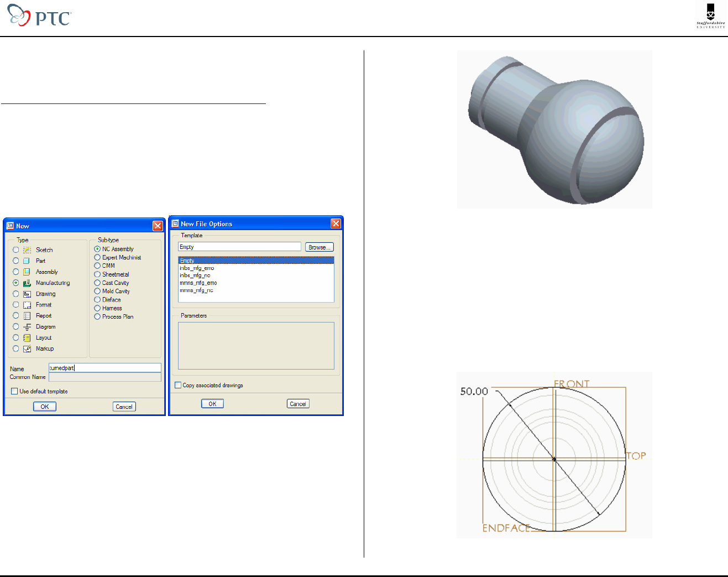
Task: Click the Part type icon
Action: point(27,261)
